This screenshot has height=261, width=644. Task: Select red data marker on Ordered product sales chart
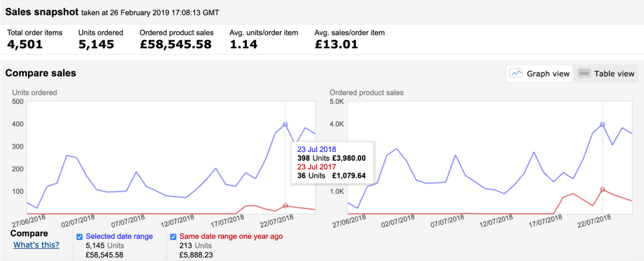coord(602,189)
